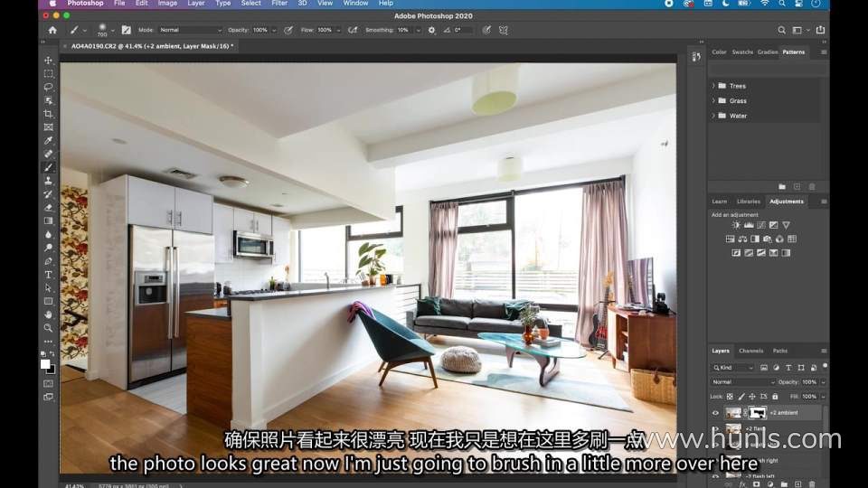This screenshot has height=488, width=868.
Task: Toggle the brush settings panel button
Action: [127, 31]
